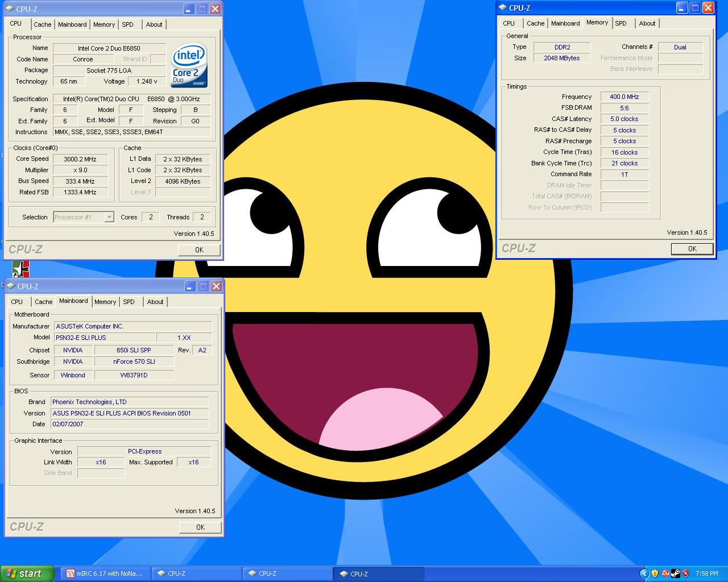Click the taskbar clock showing 7:58 PM

(x=706, y=573)
